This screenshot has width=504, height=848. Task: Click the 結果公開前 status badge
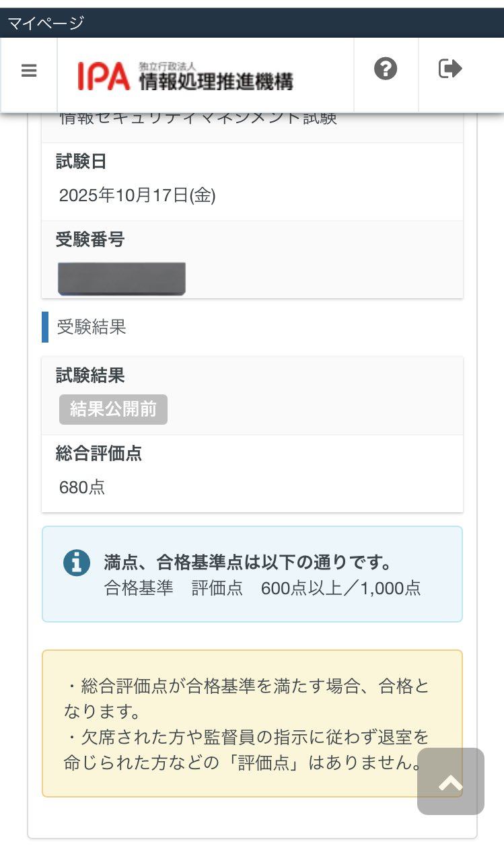[113, 409]
